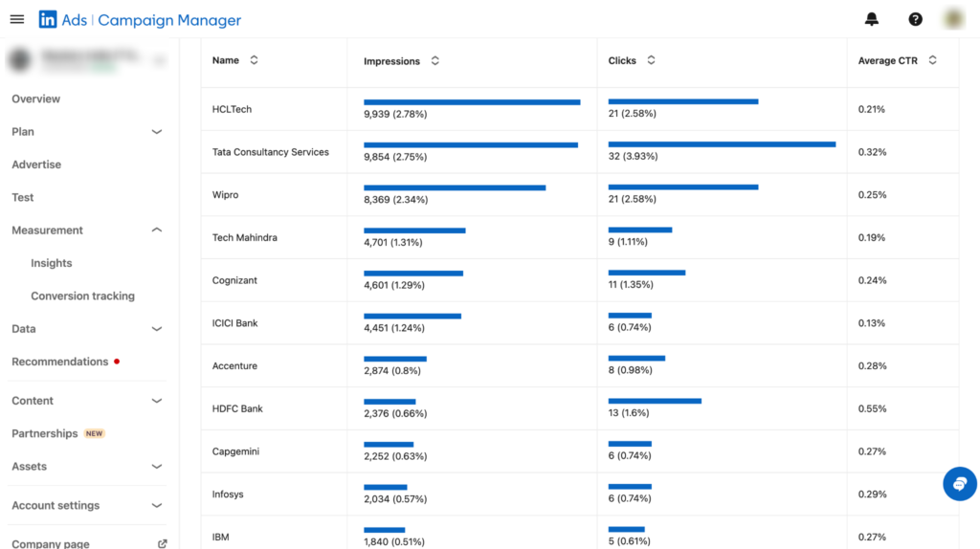Open Advertise in sidebar

click(x=36, y=165)
